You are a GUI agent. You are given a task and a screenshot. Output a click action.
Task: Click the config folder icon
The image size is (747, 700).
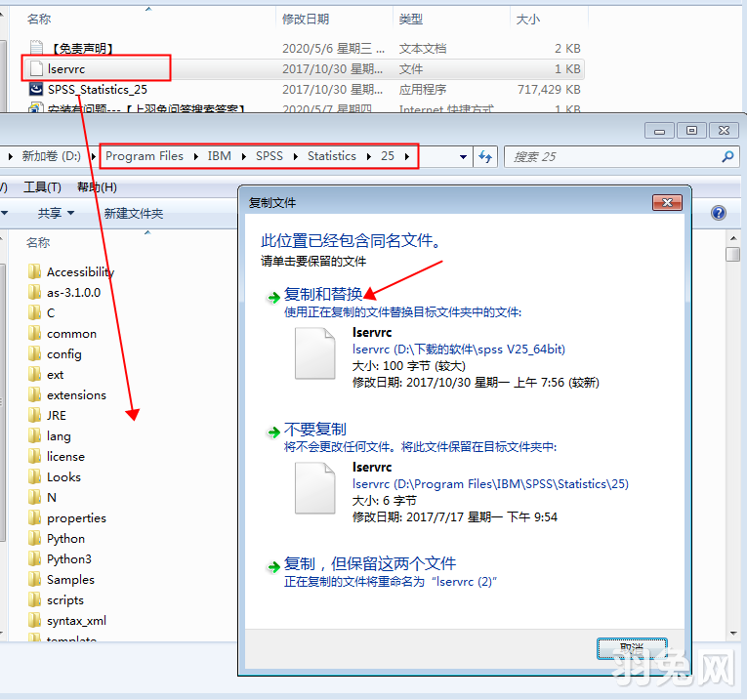[34, 353]
